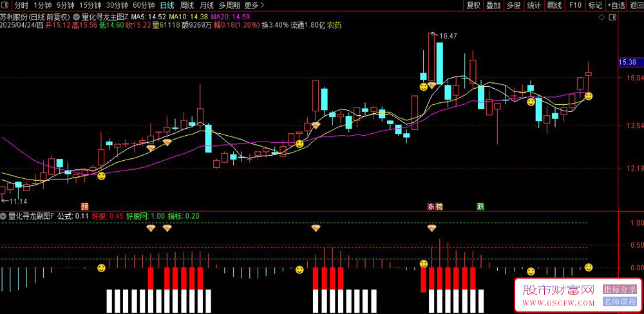Open the 多周期 multi-period view
The height and width of the screenshot is (314, 644).
pyautogui.click(x=229, y=5)
